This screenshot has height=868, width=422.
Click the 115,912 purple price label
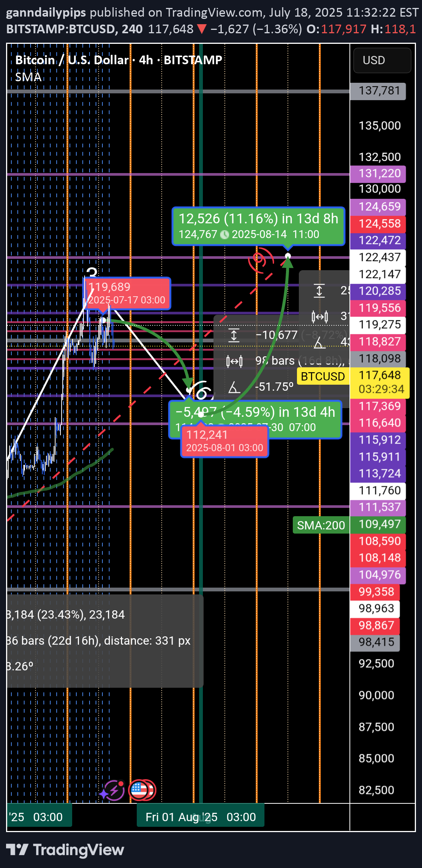click(378, 440)
